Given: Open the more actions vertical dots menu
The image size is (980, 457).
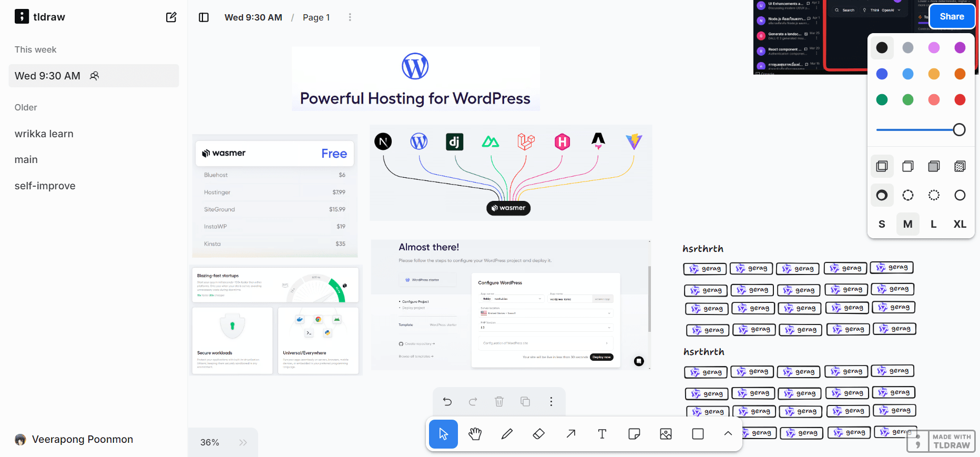Looking at the screenshot, I should click(x=551, y=402).
